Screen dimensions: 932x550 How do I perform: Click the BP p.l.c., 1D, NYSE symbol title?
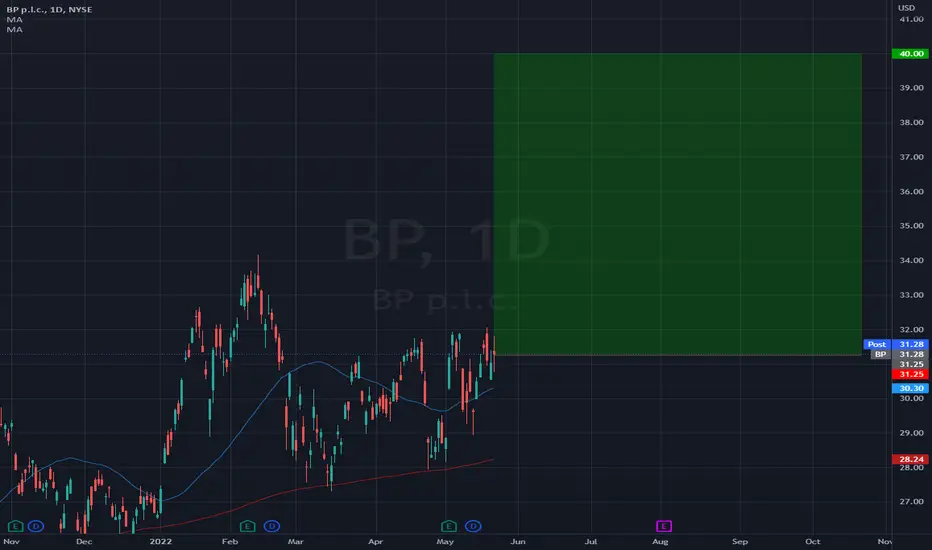click(x=49, y=10)
